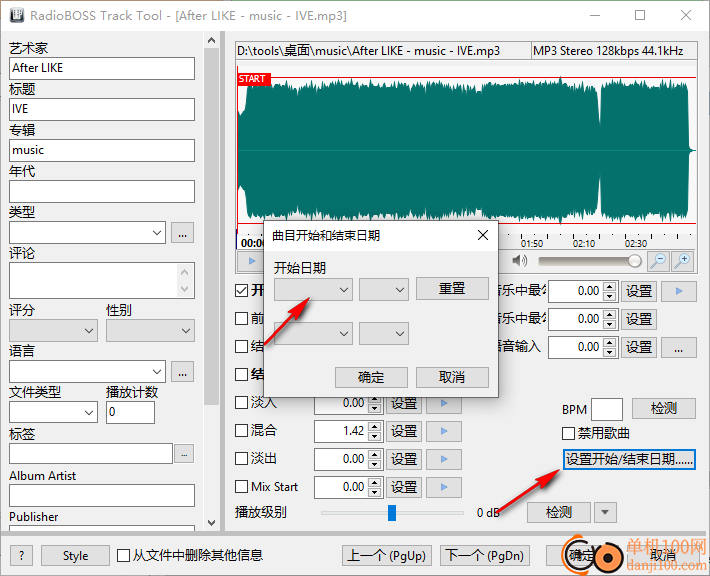This screenshot has height=576, width=710.
Task: Open the end time dropdown in dialog
Action: click(384, 334)
